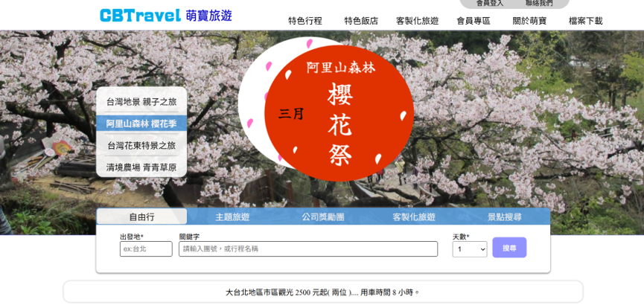
Task: Select banner item 阿里山森林 櫻花季
Action: pos(141,123)
